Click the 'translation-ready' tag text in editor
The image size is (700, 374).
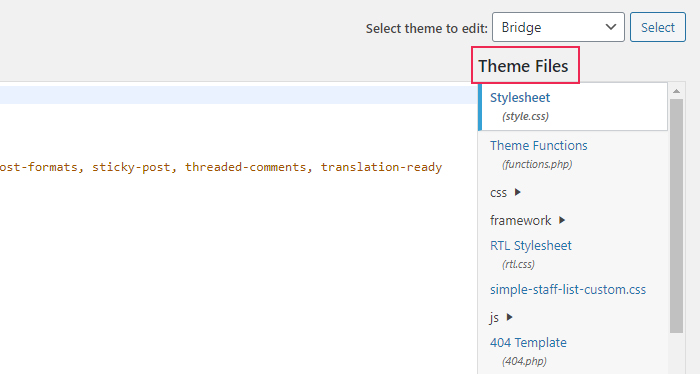tap(381, 167)
